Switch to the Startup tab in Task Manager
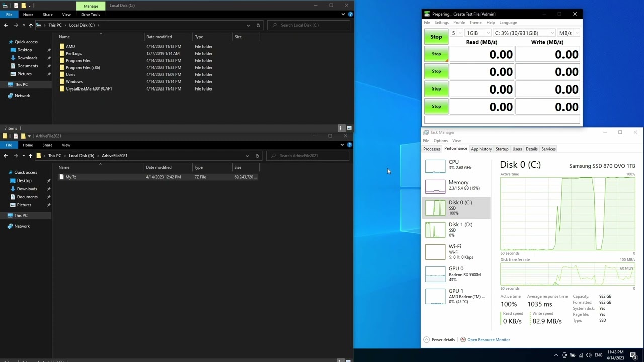644x362 pixels. [x=502, y=149]
